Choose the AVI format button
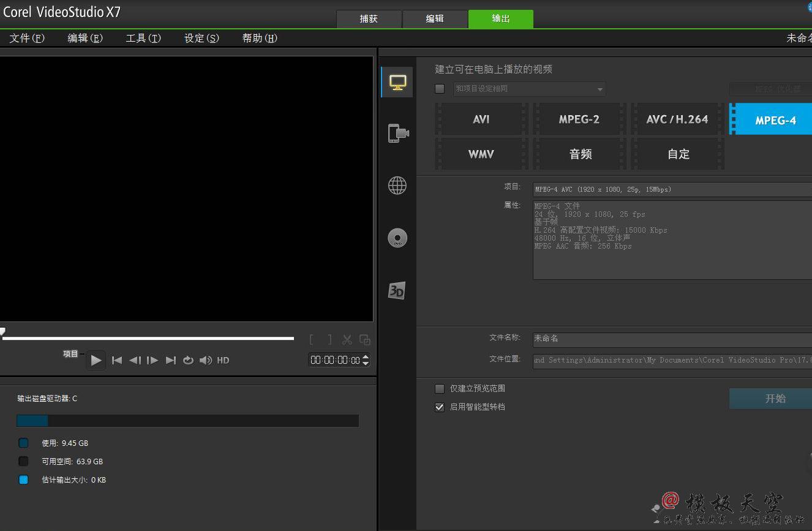The height and width of the screenshot is (531, 812). tap(481, 119)
